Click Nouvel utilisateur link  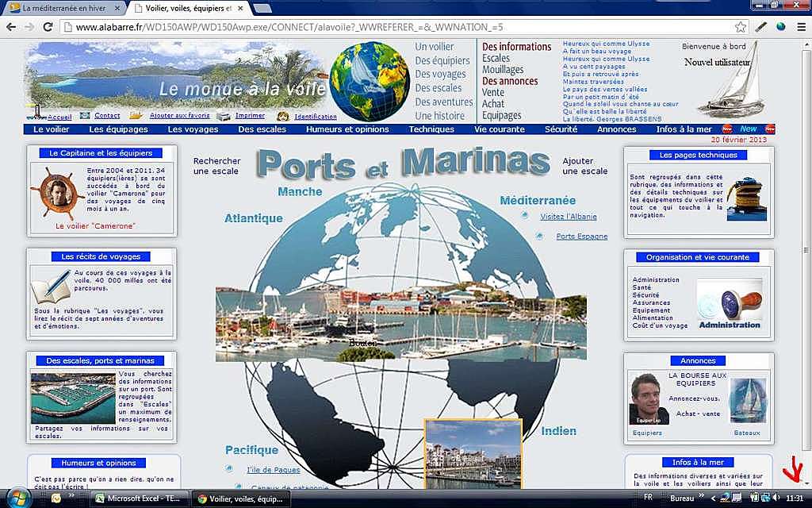[717, 62]
